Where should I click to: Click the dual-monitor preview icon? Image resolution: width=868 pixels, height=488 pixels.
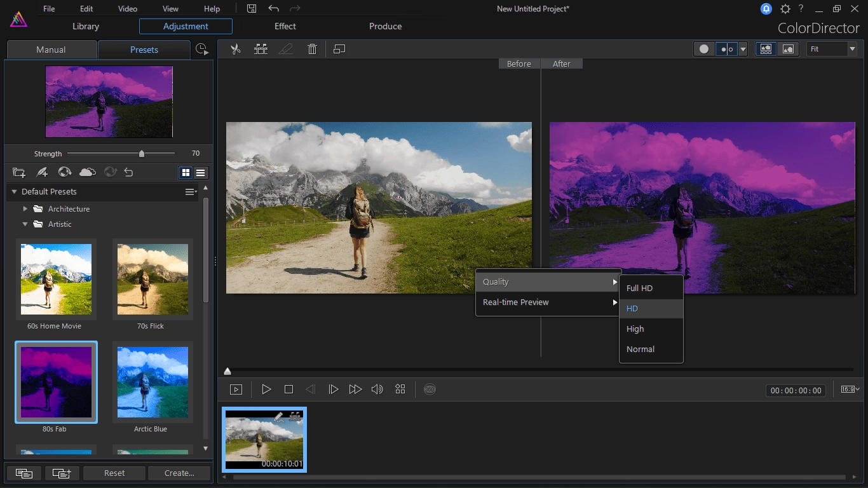tap(339, 49)
